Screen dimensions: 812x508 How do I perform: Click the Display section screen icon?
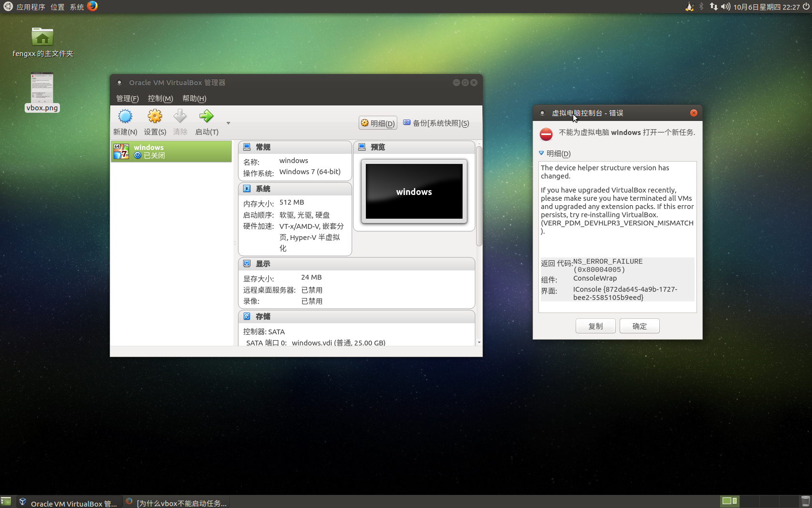point(247,263)
